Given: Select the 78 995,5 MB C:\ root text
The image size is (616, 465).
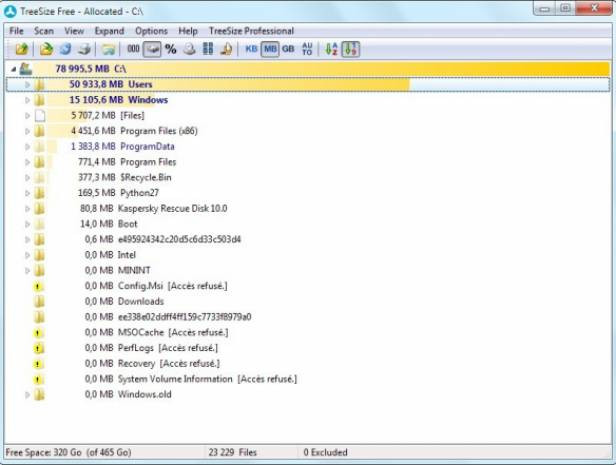Looking at the screenshot, I should click(x=91, y=69).
